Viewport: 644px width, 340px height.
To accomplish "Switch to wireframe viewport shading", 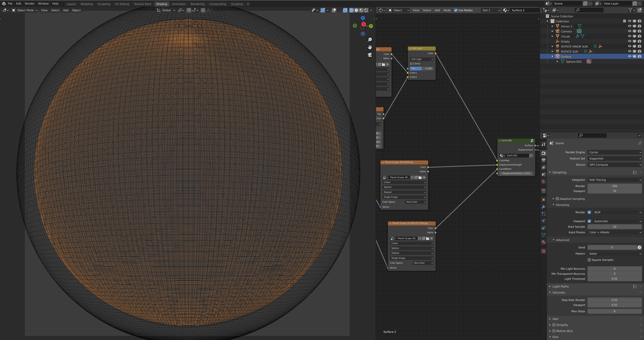I will coord(351,10).
